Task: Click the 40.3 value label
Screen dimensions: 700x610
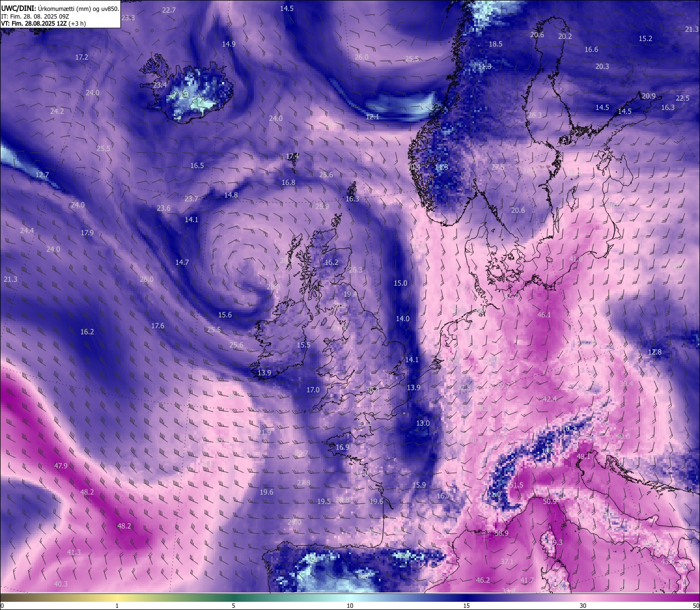Action: click(61, 584)
